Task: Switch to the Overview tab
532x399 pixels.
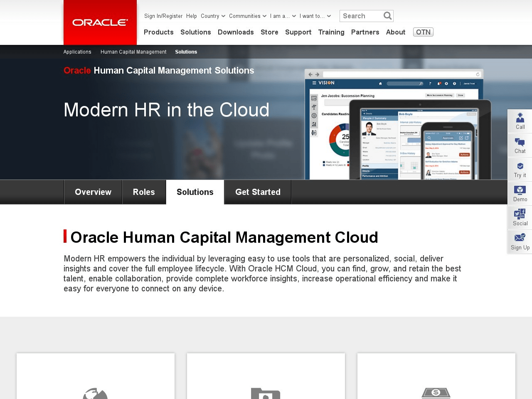Action: pos(93,192)
